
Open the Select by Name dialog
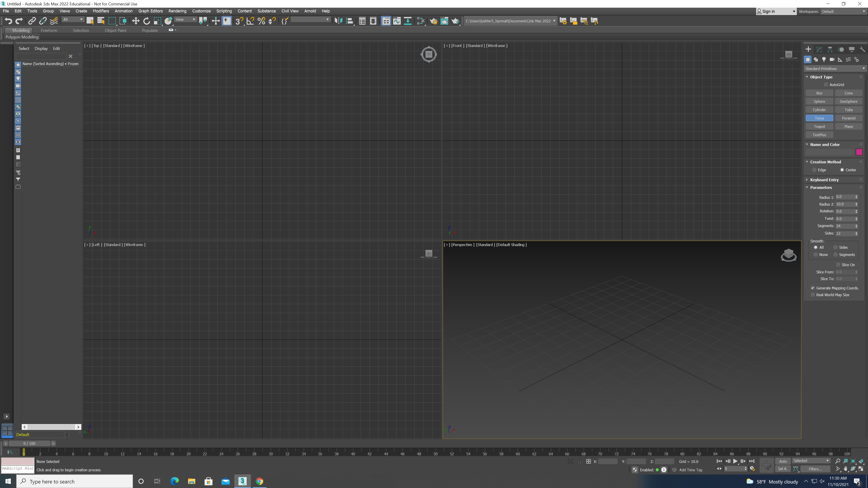101,21
